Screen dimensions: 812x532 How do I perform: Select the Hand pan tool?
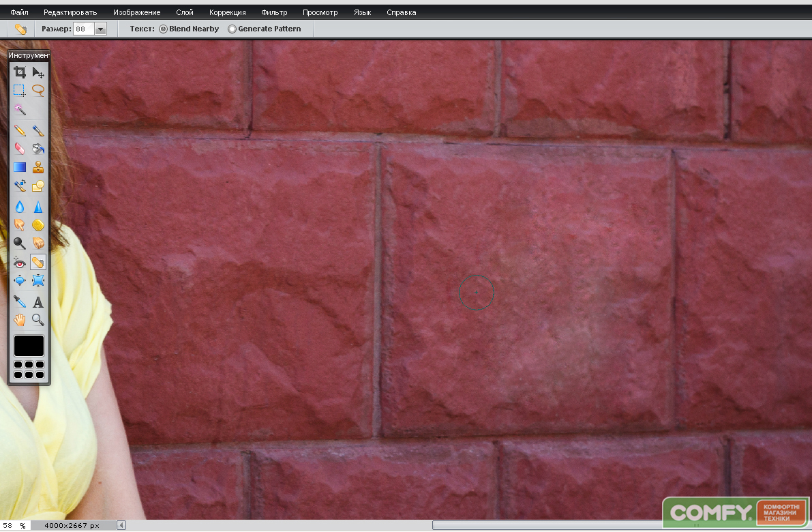(x=20, y=320)
